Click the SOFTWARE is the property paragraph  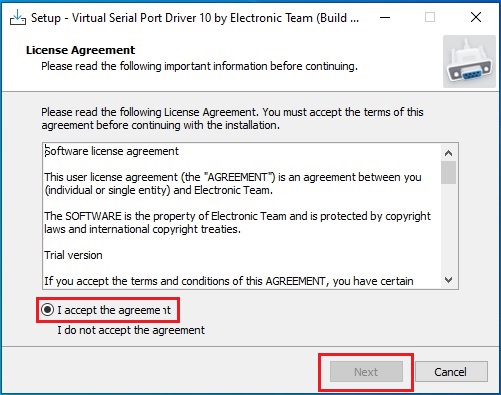pos(237,223)
